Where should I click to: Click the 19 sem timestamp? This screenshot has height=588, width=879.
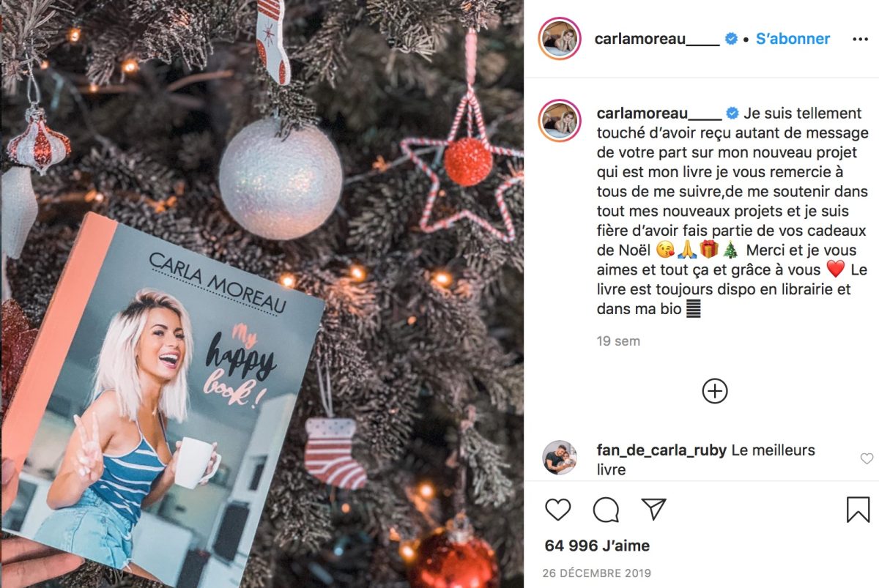click(618, 341)
